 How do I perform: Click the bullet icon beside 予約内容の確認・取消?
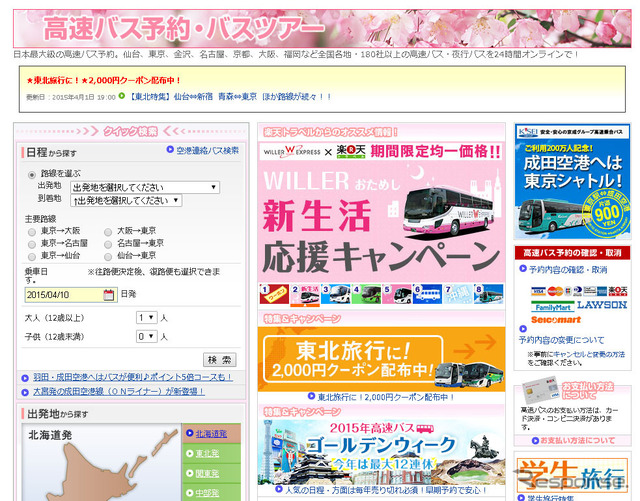pos(523,269)
